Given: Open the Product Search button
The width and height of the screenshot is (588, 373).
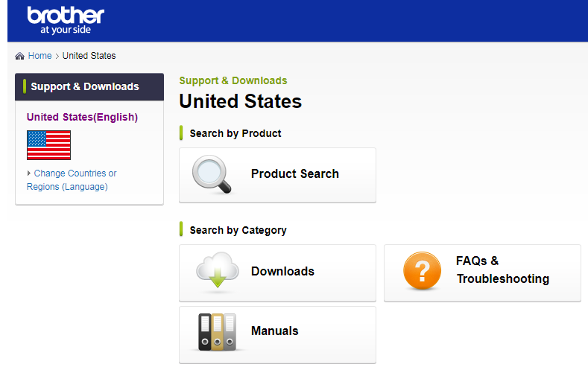Looking at the screenshot, I should click(277, 175).
